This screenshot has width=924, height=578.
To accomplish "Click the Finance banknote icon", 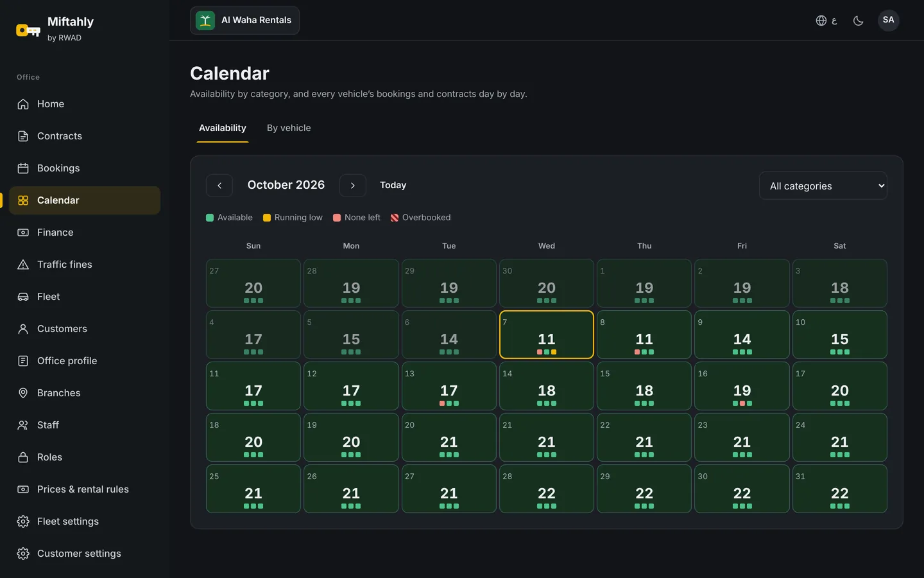I will pos(23,232).
